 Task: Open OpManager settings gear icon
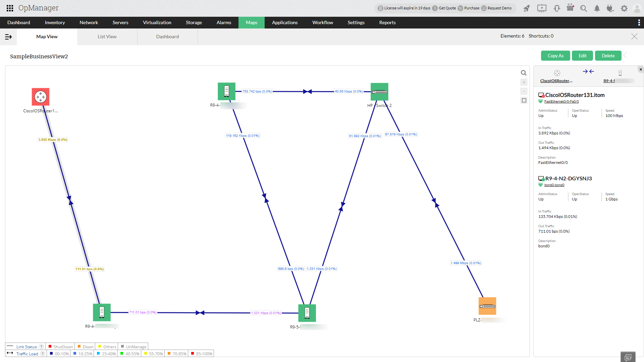coord(624,8)
